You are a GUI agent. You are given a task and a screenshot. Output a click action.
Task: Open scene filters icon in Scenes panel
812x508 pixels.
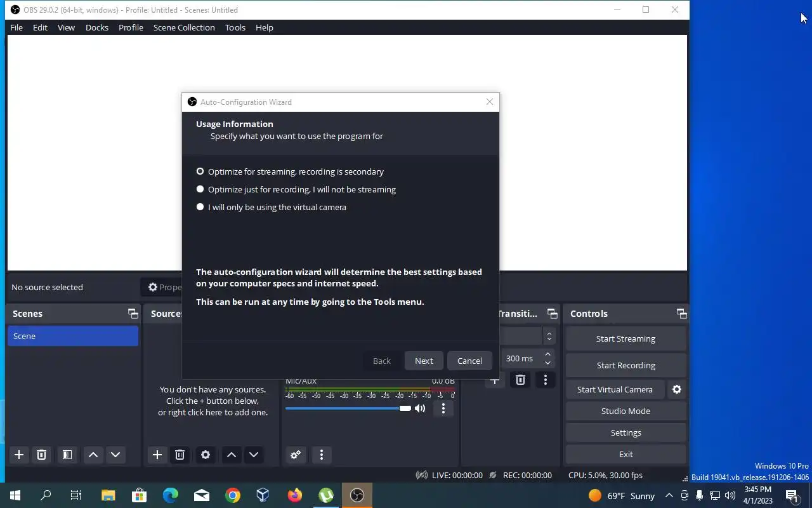67,455
